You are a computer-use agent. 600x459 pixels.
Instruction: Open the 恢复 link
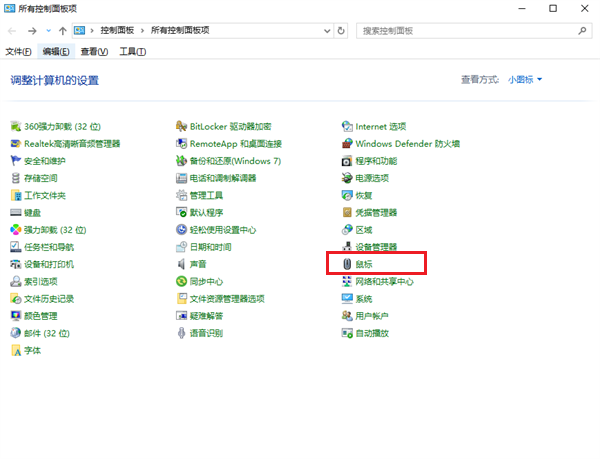click(364, 195)
